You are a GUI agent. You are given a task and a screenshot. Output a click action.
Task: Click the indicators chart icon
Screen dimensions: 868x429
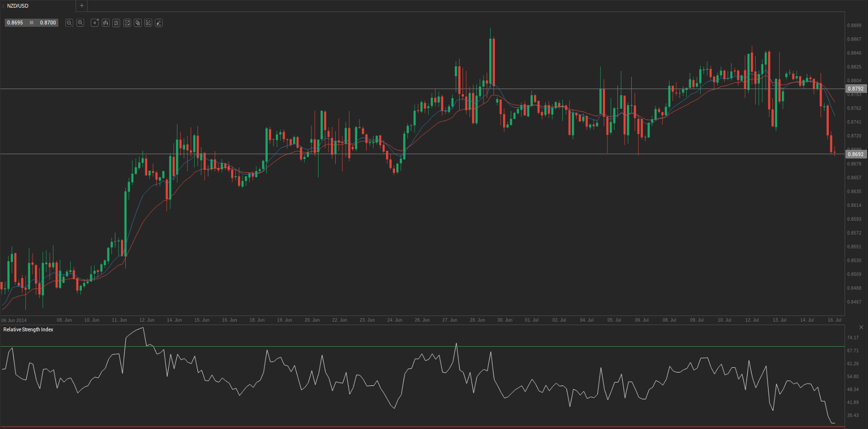click(x=127, y=23)
